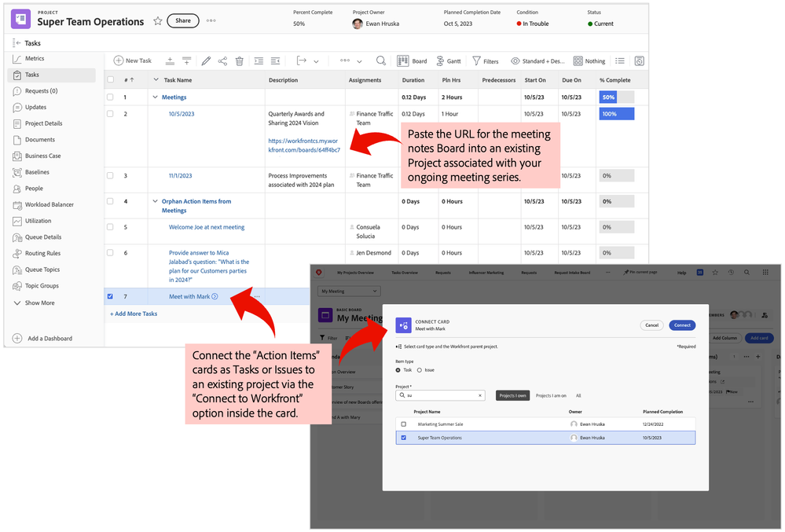Select the Issue radio button for item type
785x532 pixels.
click(x=420, y=370)
